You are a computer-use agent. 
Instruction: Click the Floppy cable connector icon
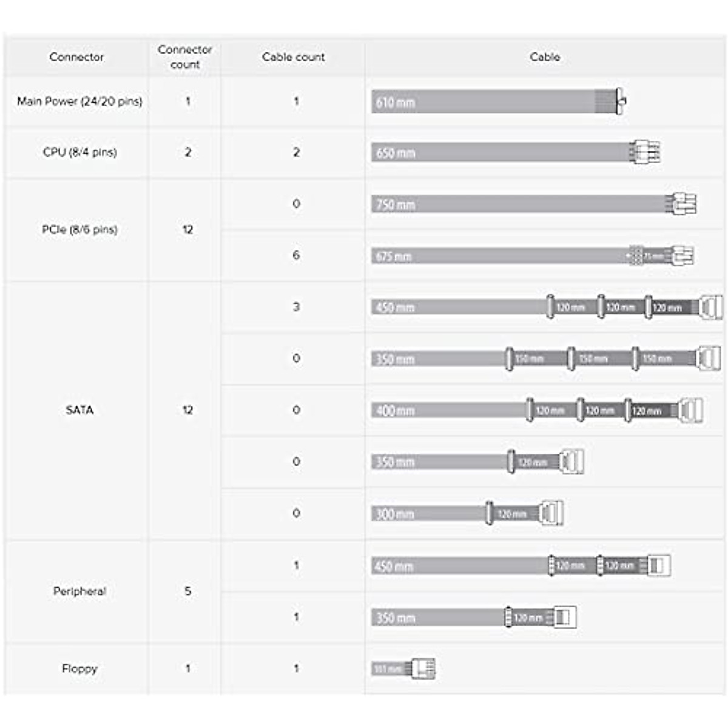point(423,669)
